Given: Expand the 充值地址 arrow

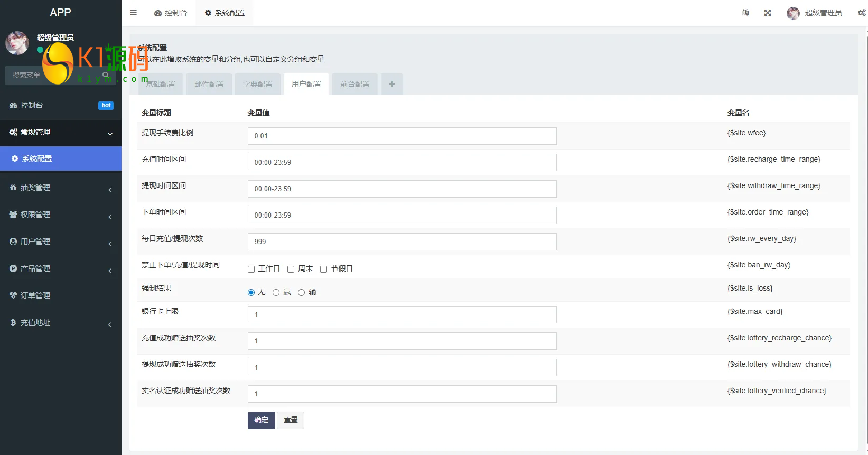Looking at the screenshot, I should 110,324.
